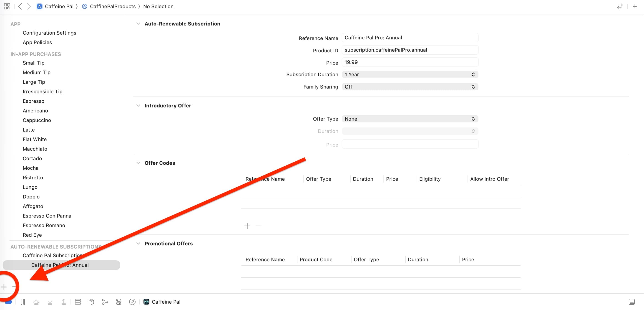Select the Medium Tip product
Screen dimensions: 644x310
tap(37, 72)
